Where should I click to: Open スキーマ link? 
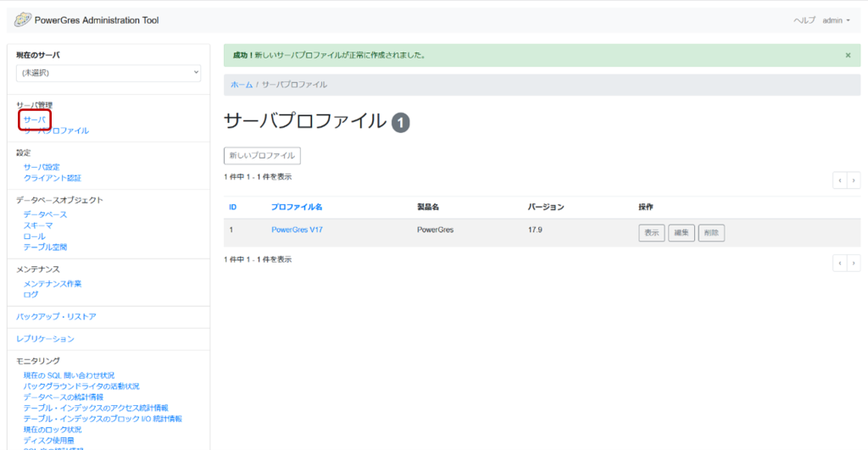click(37, 225)
